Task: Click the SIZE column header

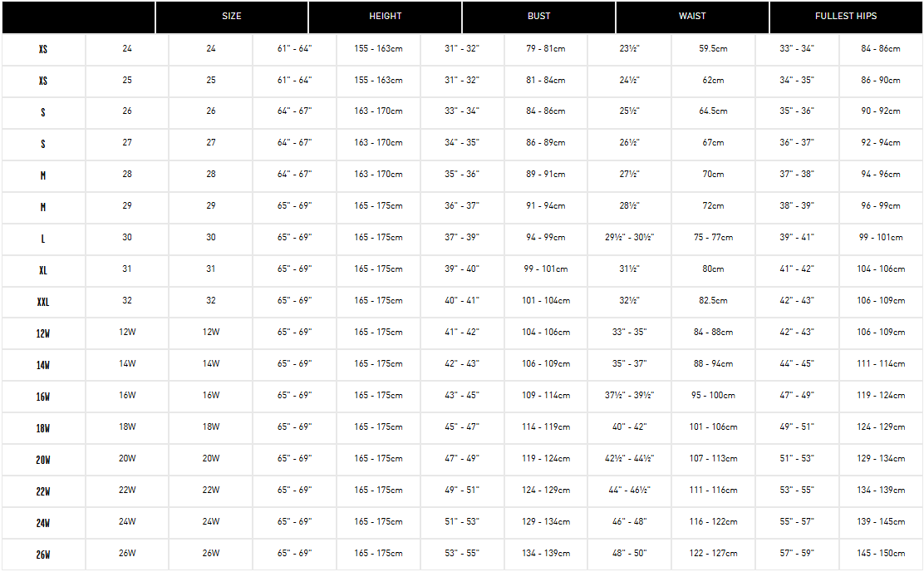Action: pyautogui.click(x=232, y=17)
